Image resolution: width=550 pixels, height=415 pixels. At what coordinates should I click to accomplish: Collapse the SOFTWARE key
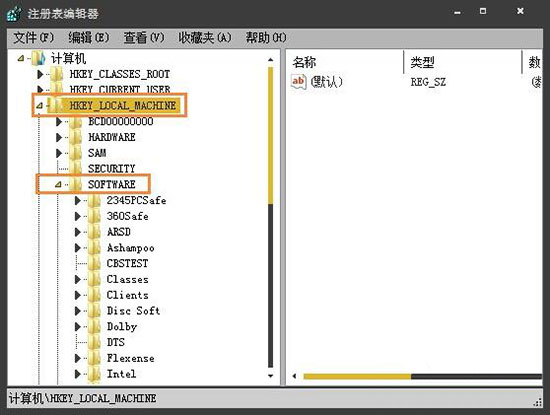tap(58, 184)
